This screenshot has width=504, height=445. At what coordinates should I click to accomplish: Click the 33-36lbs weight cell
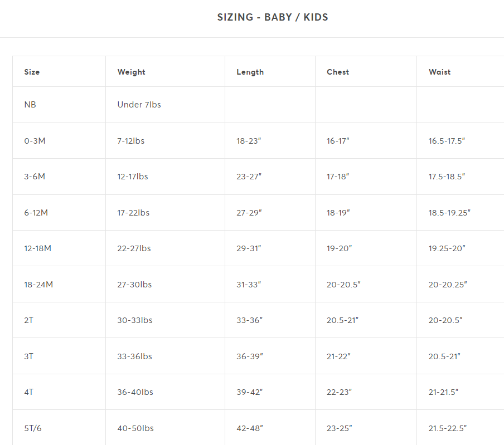click(x=135, y=356)
